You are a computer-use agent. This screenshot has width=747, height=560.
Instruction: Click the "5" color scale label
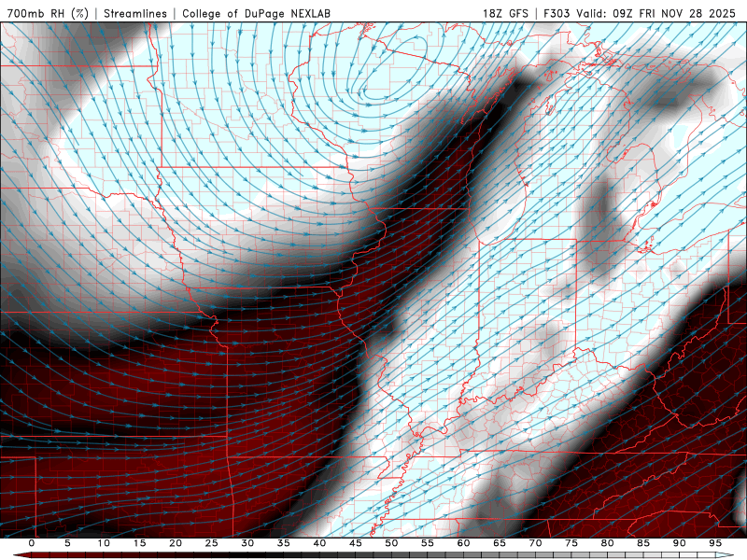[67, 543]
